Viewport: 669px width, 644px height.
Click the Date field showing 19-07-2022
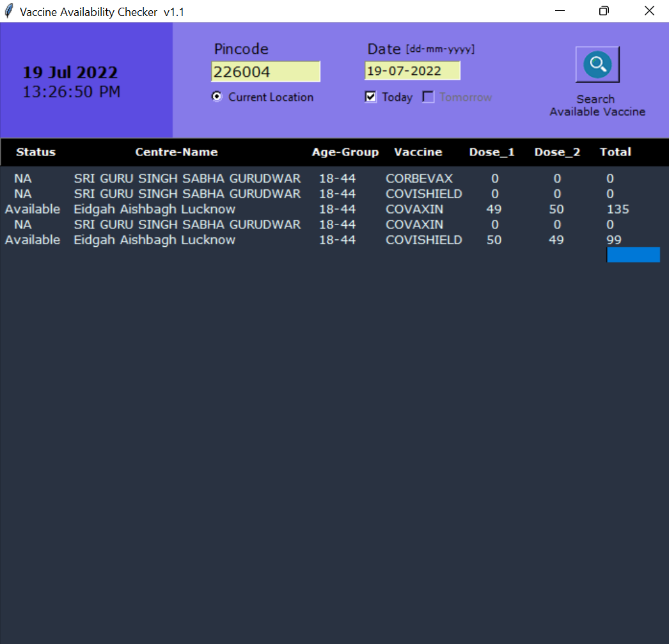[412, 71]
